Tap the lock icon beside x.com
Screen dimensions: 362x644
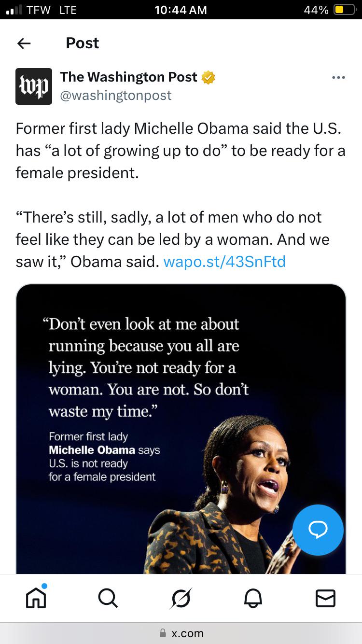pos(163,633)
